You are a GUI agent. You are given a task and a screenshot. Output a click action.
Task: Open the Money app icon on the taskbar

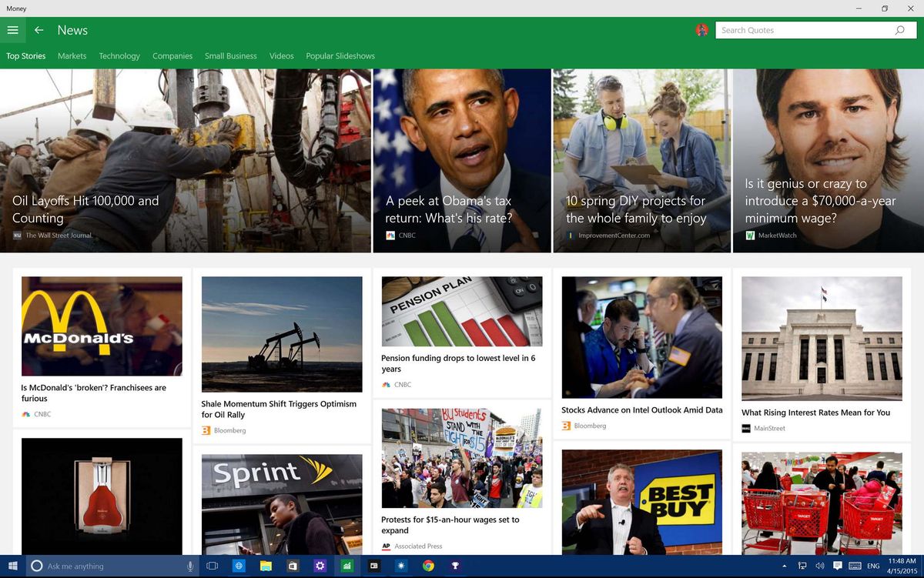tap(346, 566)
